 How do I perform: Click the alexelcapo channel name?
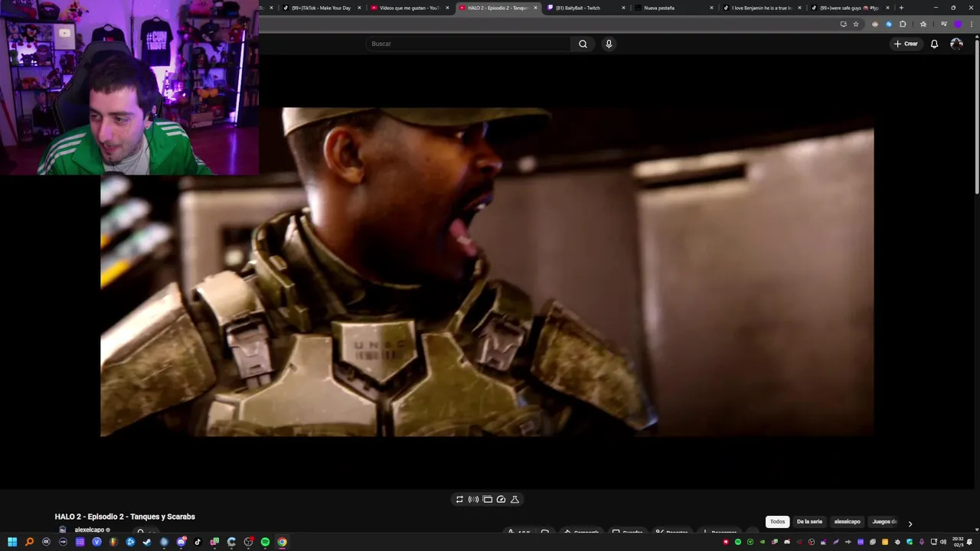(x=90, y=530)
